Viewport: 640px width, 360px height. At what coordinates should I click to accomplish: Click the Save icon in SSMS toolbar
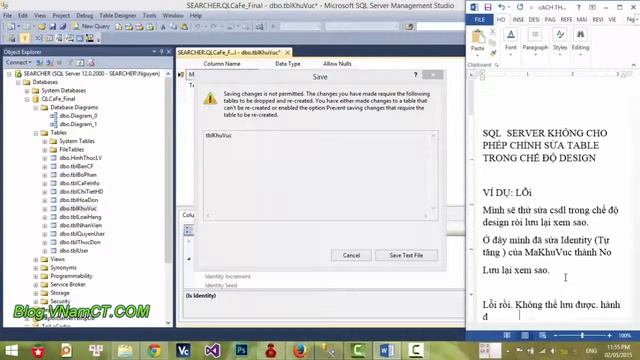point(53,27)
